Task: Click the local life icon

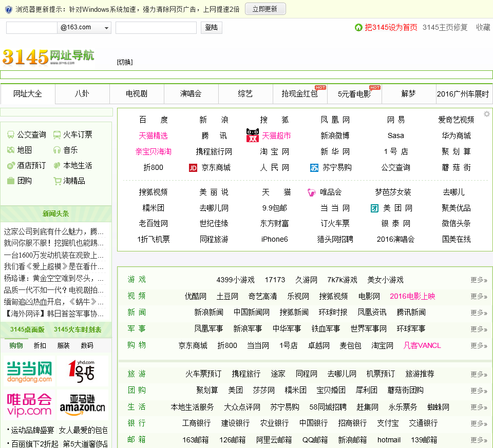Action: 56,166
